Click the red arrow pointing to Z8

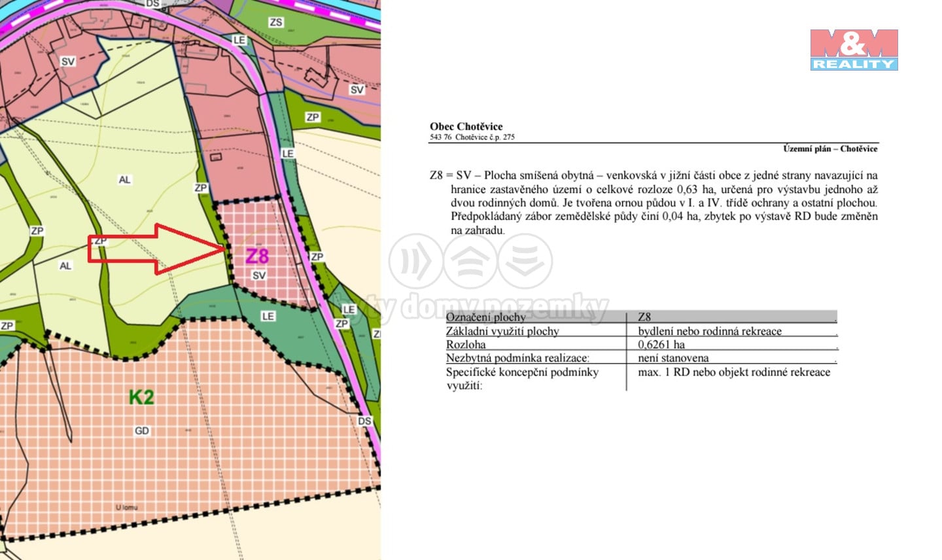point(157,249)
